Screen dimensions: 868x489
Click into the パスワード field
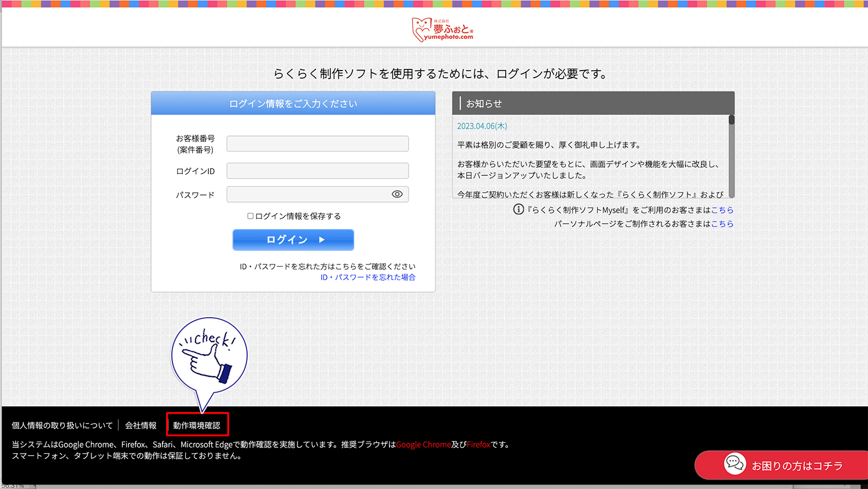[x=318, y=194]
